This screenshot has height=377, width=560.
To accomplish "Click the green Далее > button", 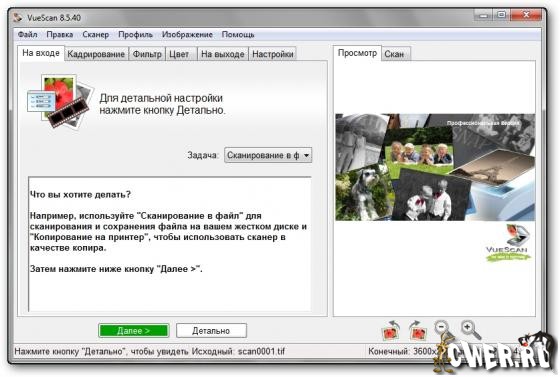I will click(x=134, y=331).
